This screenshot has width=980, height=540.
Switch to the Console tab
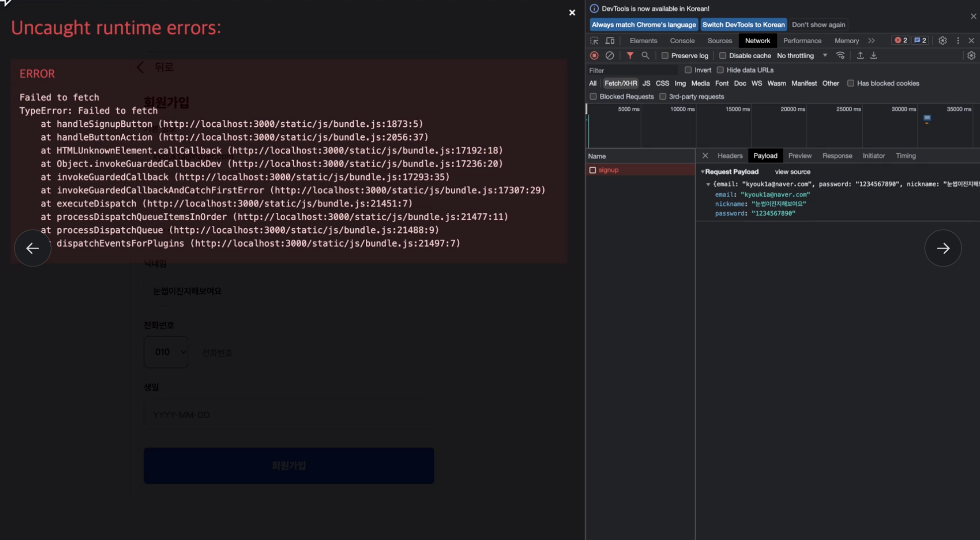pyautogui.click(x=682, y=41)
